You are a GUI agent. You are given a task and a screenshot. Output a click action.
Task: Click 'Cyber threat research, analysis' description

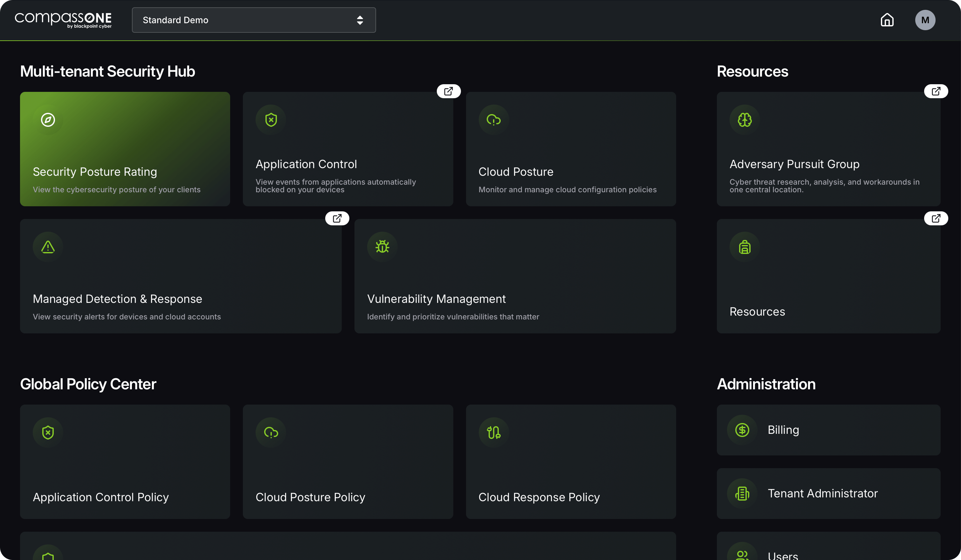(x=825, y=186)
